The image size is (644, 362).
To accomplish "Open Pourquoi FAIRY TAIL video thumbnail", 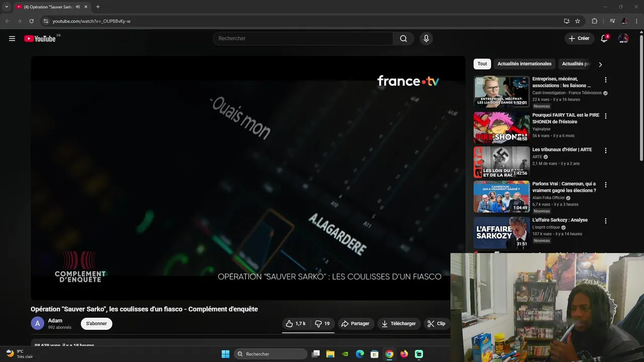I will click(502, 127).
